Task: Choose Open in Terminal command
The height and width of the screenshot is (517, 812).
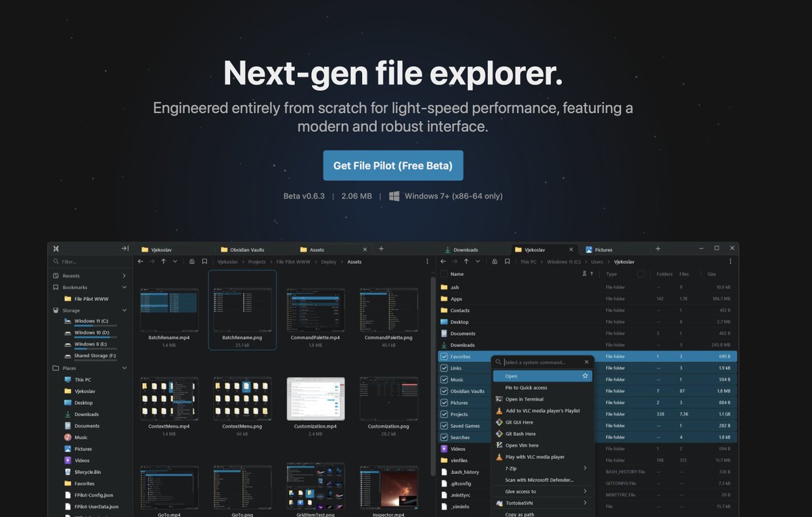Action: [x=543, y=399]
